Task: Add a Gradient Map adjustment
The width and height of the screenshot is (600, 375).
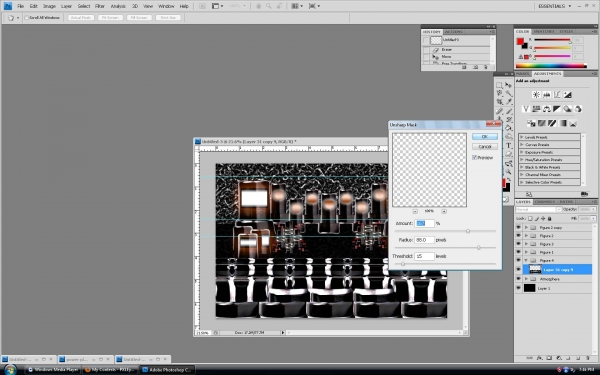Action: click(x=562, y=123)
